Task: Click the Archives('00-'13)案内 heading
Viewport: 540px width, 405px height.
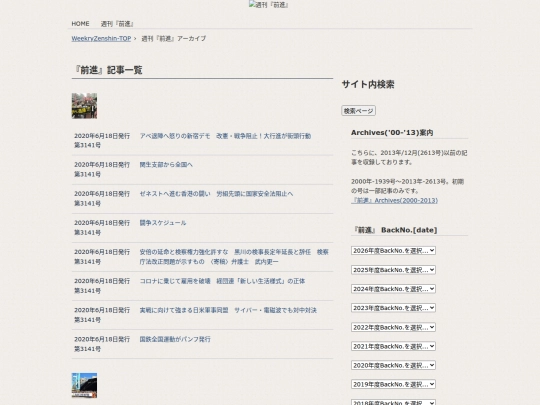Action: [392, 133]
